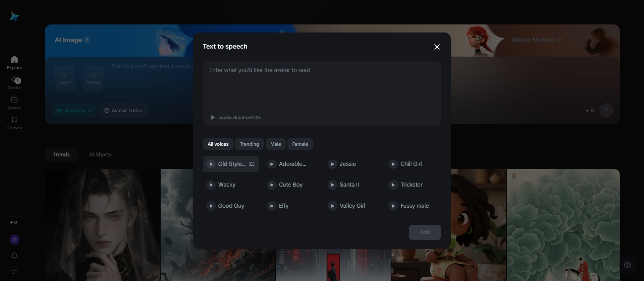Choose the Wacky voice name

click(x=227, y=185)
